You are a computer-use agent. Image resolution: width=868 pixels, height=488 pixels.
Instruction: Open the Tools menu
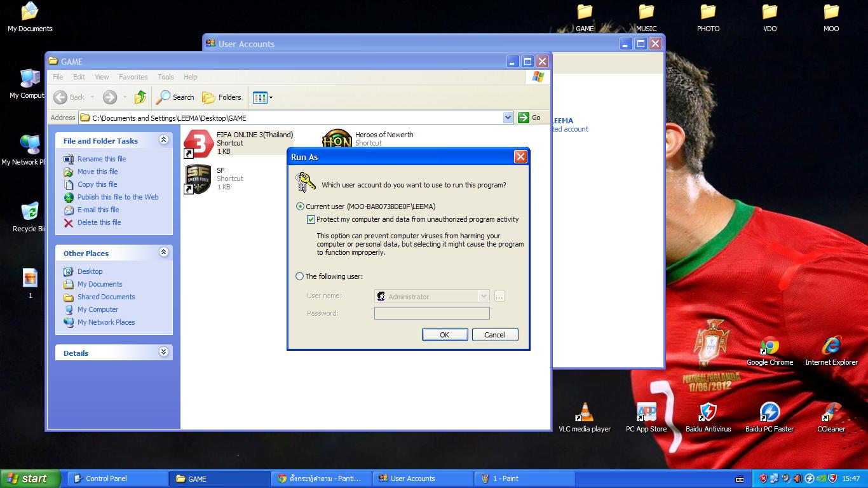coord(165,77)
